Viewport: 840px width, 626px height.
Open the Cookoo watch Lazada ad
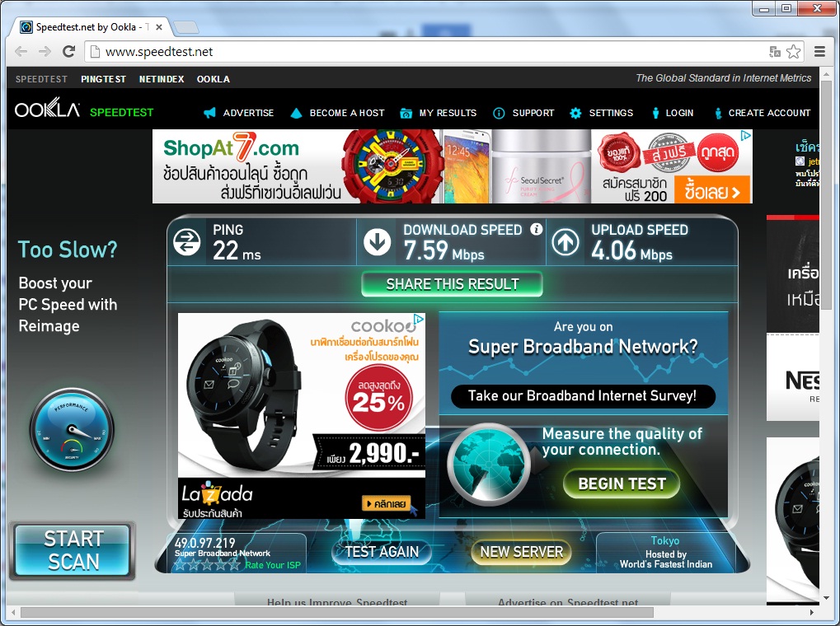click(x=302, y=415)
